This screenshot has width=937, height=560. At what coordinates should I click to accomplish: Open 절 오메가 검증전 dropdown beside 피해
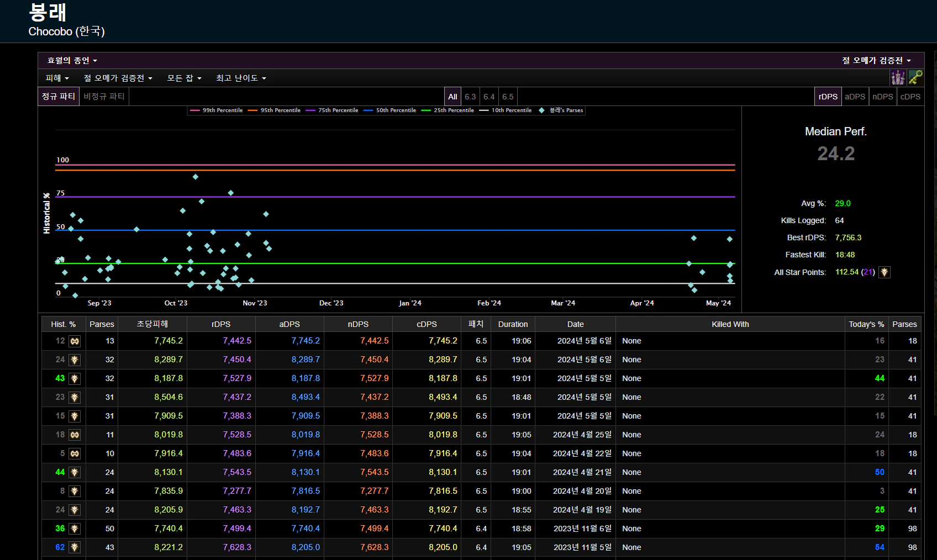click(x=118, y=78)
